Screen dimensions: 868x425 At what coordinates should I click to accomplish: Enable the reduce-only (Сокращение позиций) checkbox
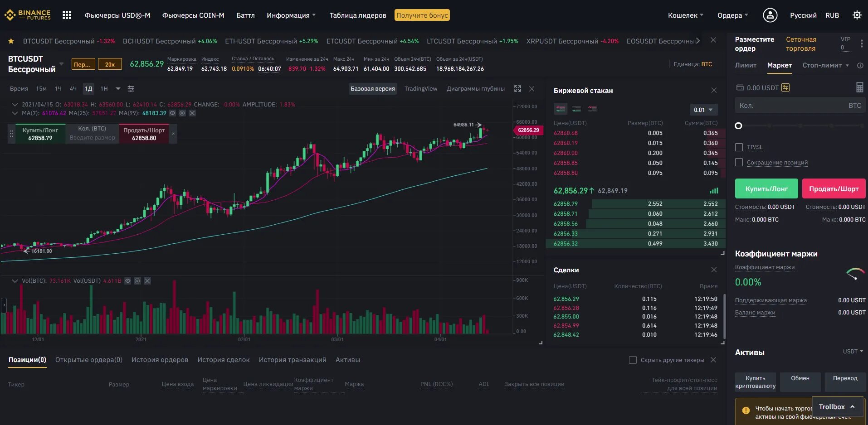(x=739, y=162)
